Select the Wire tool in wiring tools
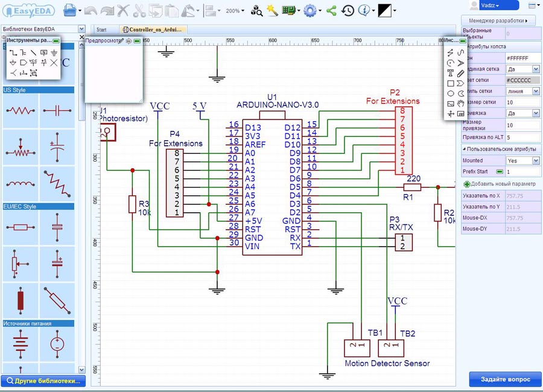The height and width of the screenshot is (392, 543). coord(13,52)
